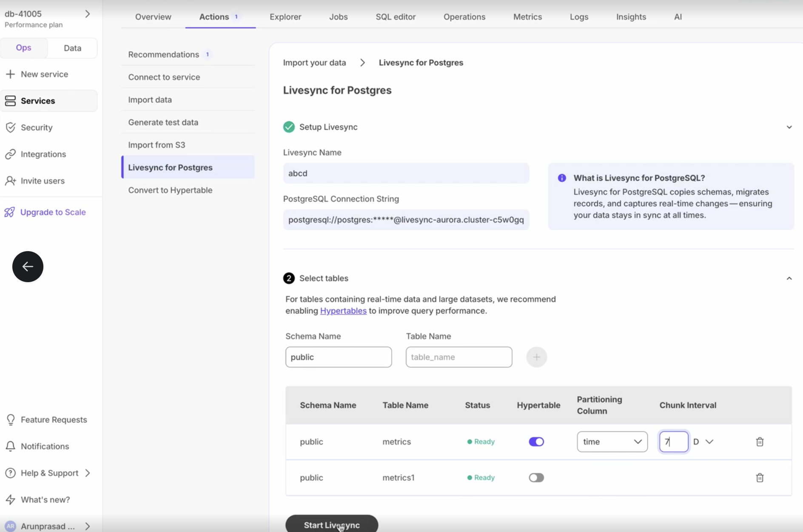Viewport: 803px width, 532px height.
Task: Switch to the SQL editor tab
Action: pos(396,17)
